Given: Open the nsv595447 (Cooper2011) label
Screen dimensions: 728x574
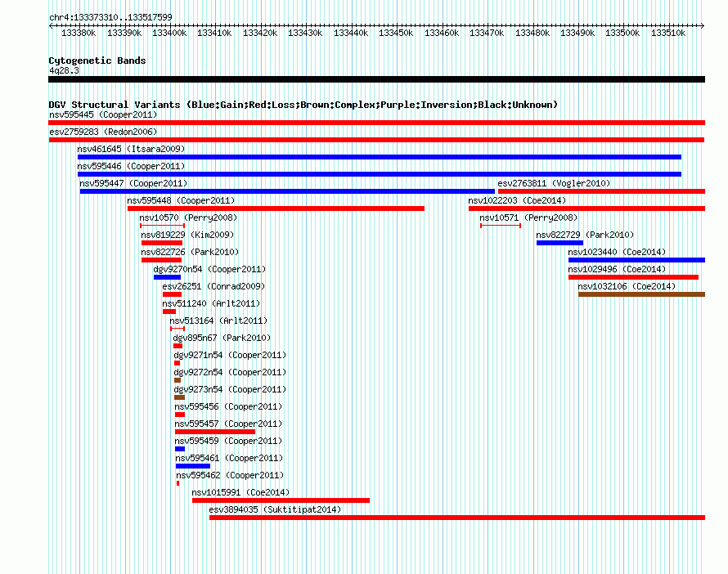Looking at the screenshot, I should [x=133, y=183].
